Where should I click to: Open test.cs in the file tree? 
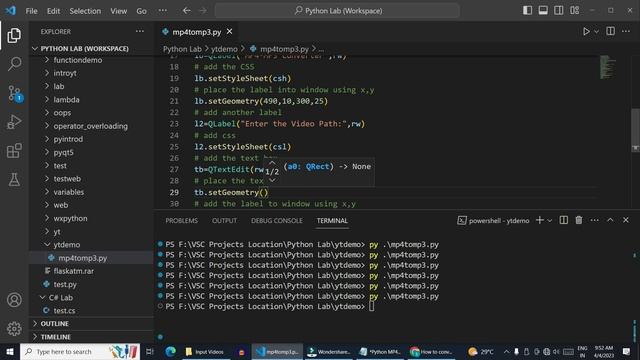coord(91,311)
